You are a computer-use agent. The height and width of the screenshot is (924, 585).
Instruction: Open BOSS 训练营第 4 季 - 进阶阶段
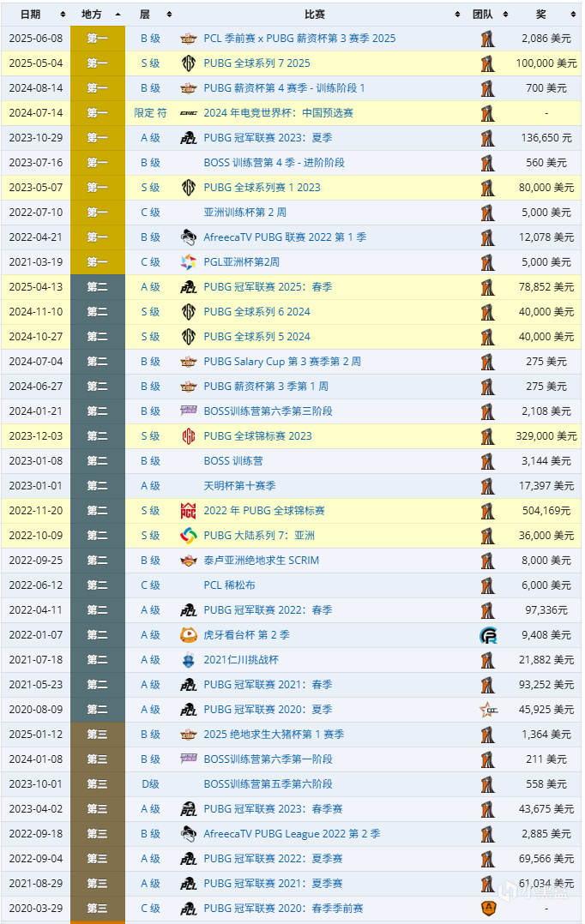point(274,163)
